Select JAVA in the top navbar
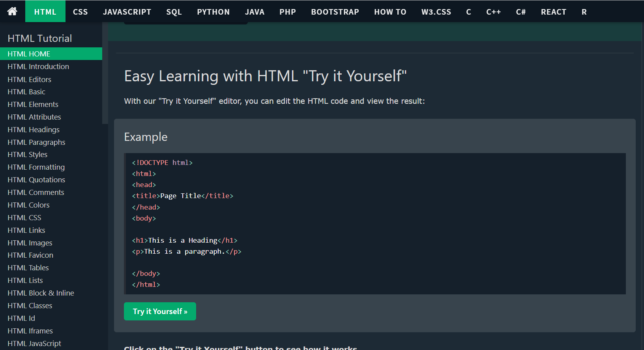The image size is (644, 350). (255, 11)
